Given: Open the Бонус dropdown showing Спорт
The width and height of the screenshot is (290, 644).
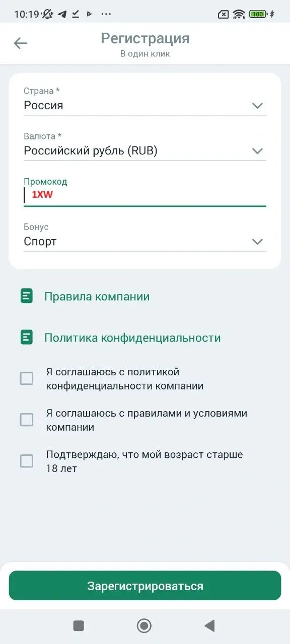Looking at the screenshot, I should 257,242.
